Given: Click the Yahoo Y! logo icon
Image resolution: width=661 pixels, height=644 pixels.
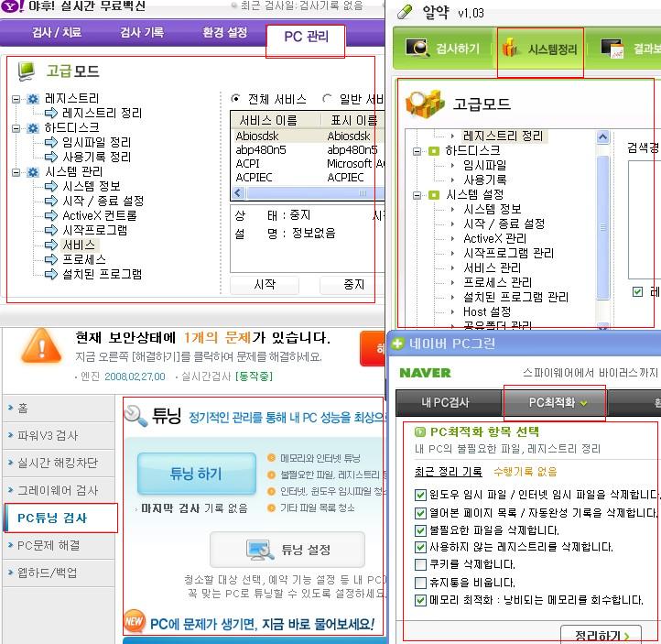Looking at the screenshot, I should point(13,5).
